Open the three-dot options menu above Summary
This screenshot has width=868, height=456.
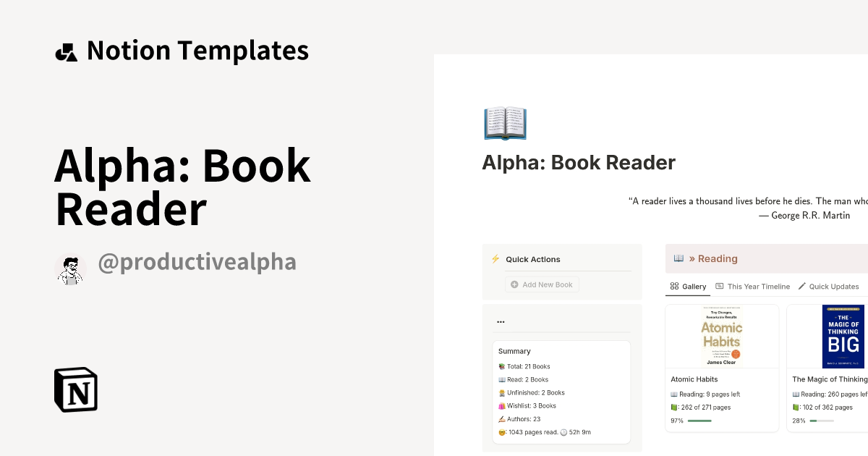501,321
